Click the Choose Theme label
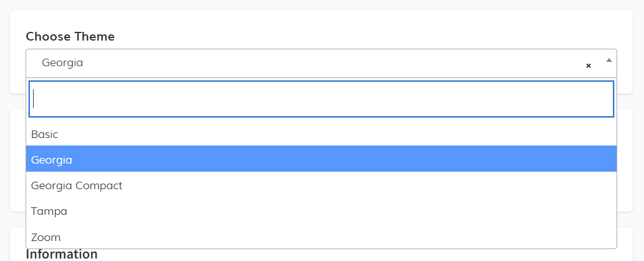 click(70, 36)
